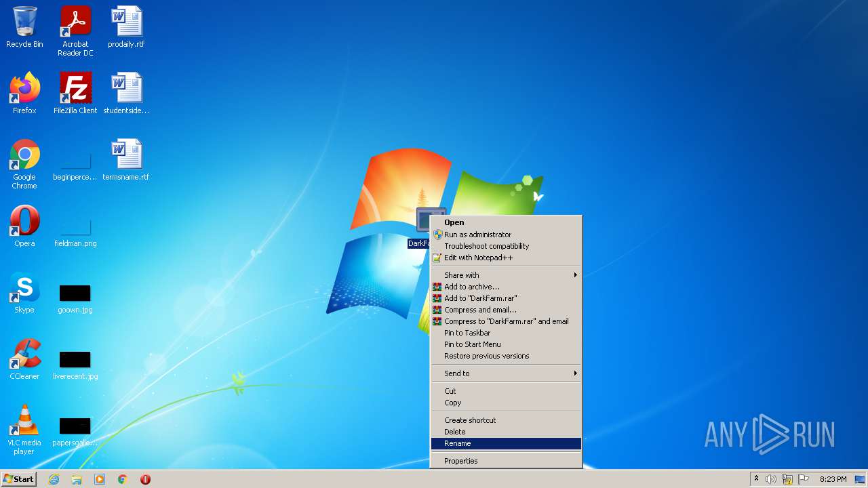Viewport: 868px width, 488px height.
Task: Choose Open in the context menu
Action: (x=507, y=222)
